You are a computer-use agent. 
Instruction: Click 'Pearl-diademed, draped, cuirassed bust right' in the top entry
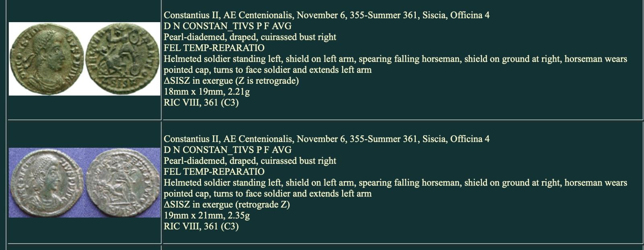pos(250,37)
